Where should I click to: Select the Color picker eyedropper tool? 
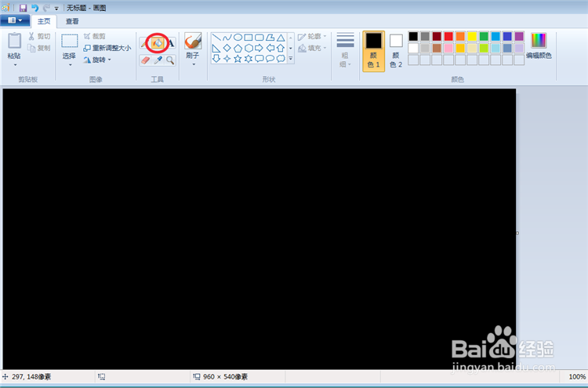[x=158, y=60]
